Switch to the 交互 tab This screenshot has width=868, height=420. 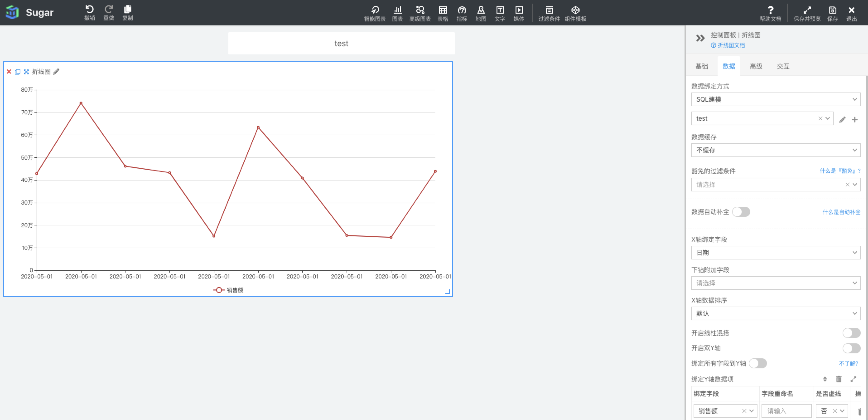coord(783,66)
